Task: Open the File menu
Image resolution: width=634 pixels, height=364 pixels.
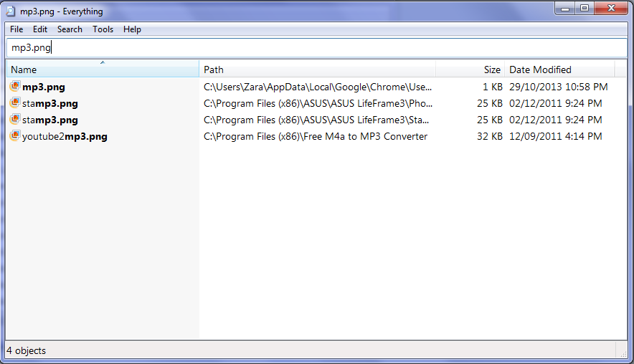Action: (x=16, y=29)
